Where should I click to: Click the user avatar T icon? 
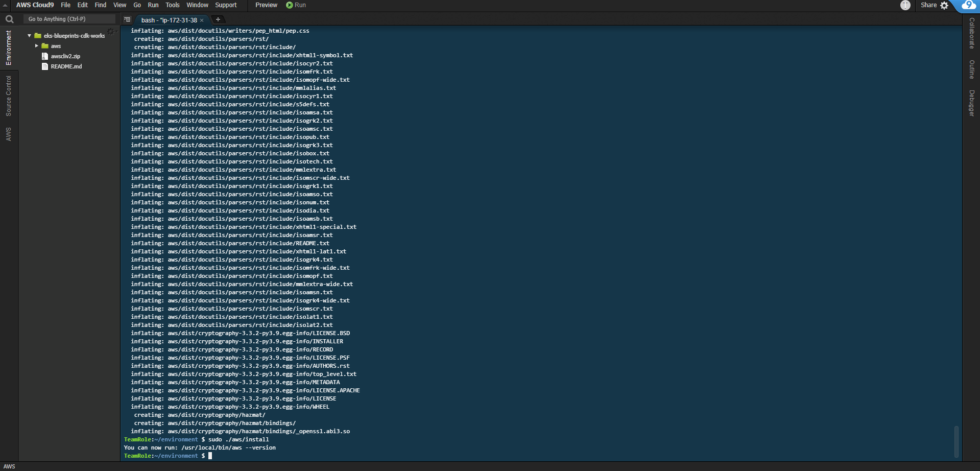pos(905,5)
